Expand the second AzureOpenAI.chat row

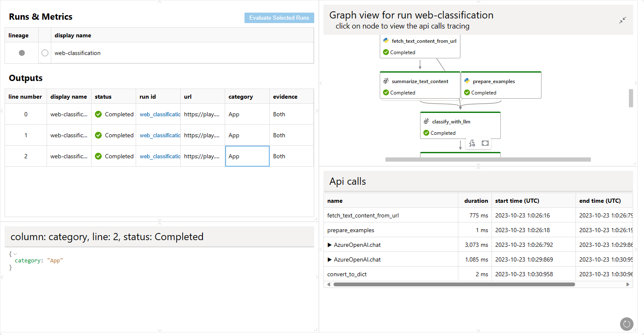[330, 259]
